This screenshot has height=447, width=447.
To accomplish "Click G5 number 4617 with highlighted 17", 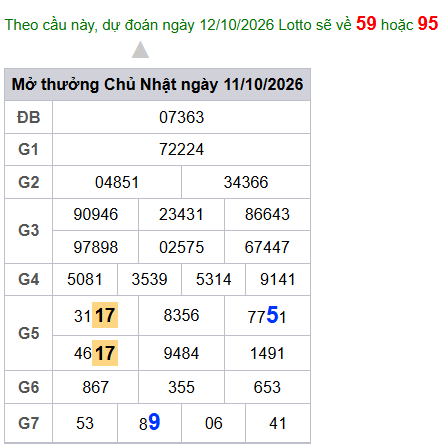I will 96,353.
